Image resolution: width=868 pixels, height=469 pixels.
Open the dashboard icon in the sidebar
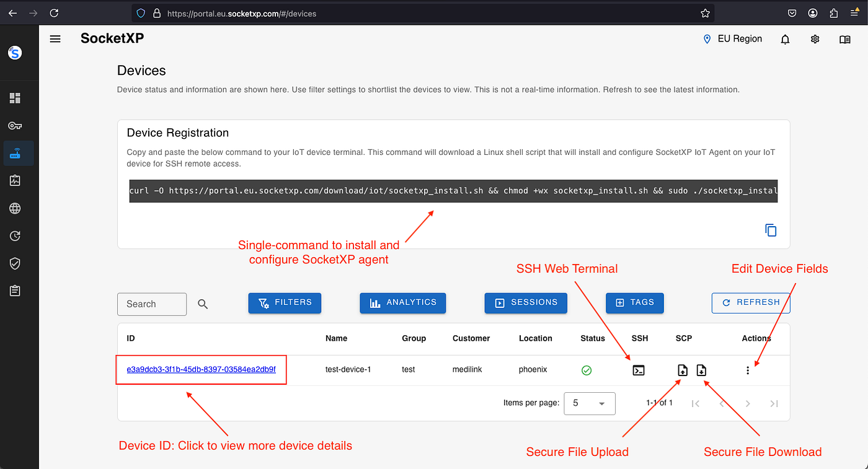[15, 98]
